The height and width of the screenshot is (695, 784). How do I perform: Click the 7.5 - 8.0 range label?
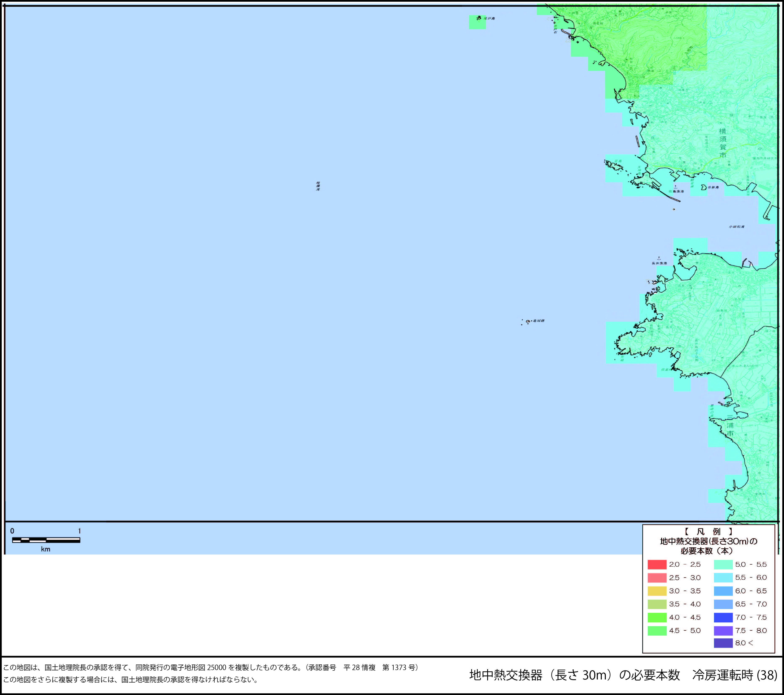[751, 631]
